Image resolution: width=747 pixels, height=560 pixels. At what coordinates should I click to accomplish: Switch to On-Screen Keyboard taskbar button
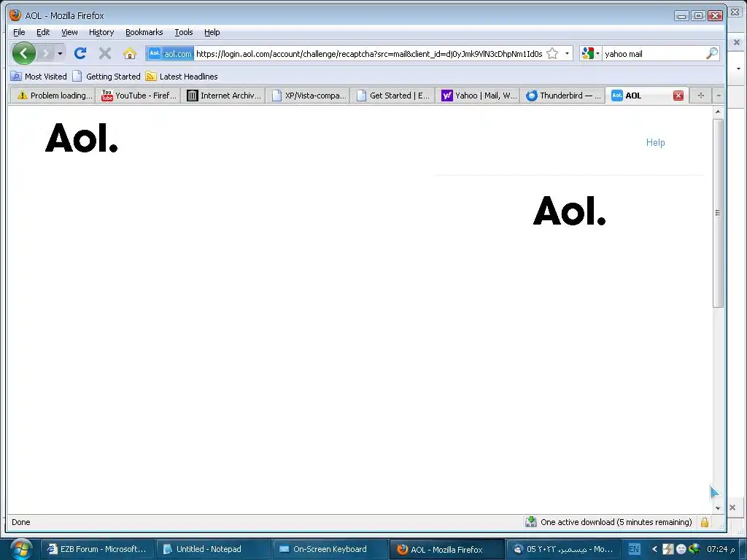pyautogui.click(x=330, y=549)
